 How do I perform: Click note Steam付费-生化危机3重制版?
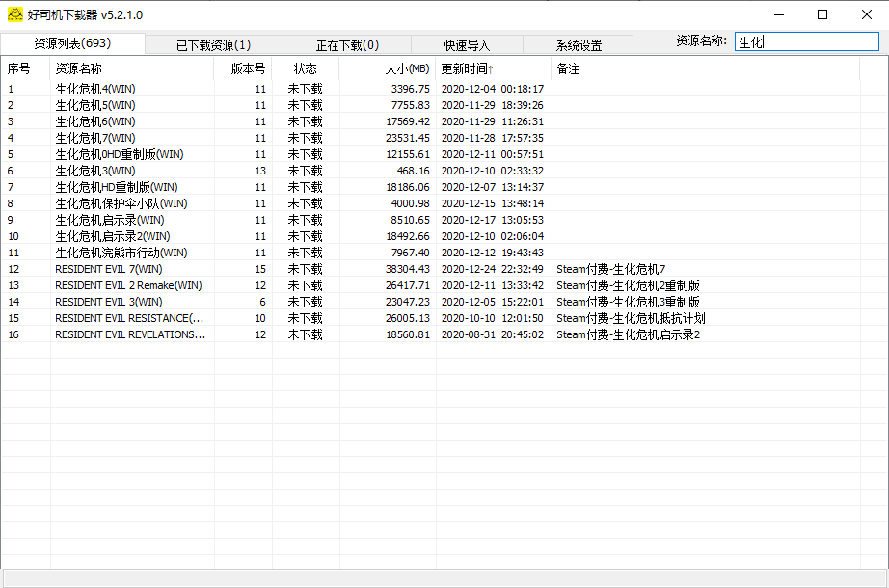tap(628, 303)
